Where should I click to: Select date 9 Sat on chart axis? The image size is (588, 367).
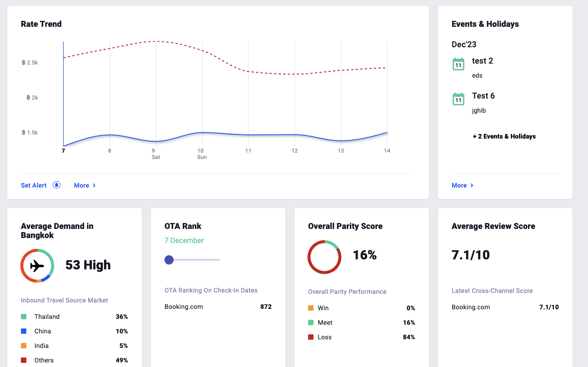point(155,154)
